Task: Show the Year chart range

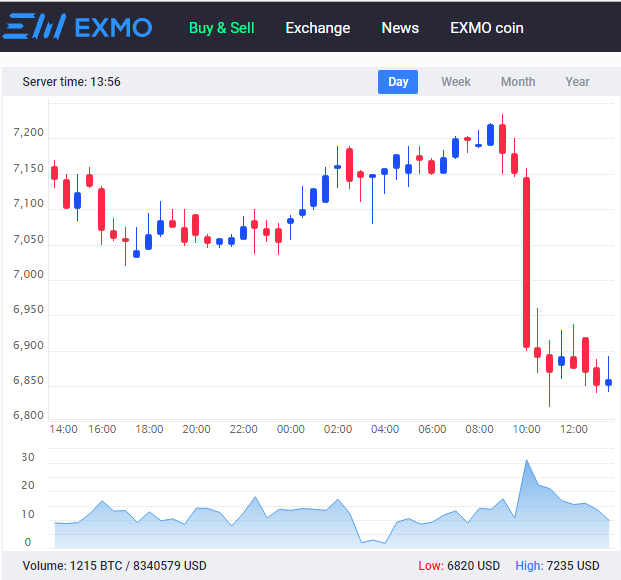Action: (577, 82)
